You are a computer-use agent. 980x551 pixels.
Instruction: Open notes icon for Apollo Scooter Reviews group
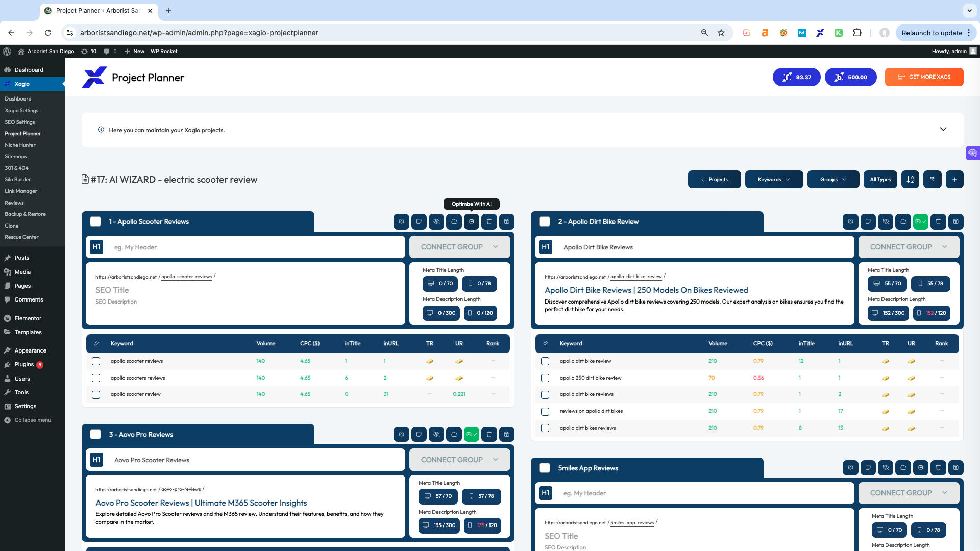point(419,221)
